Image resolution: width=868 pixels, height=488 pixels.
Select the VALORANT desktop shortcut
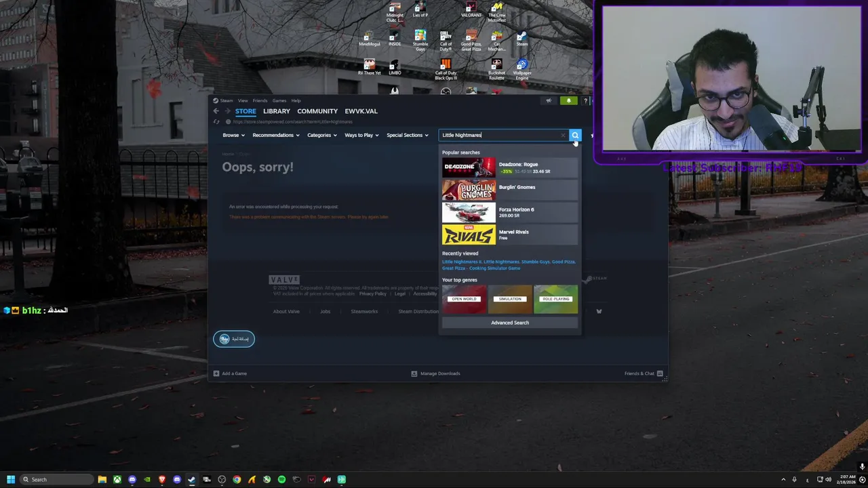(471, 10)
